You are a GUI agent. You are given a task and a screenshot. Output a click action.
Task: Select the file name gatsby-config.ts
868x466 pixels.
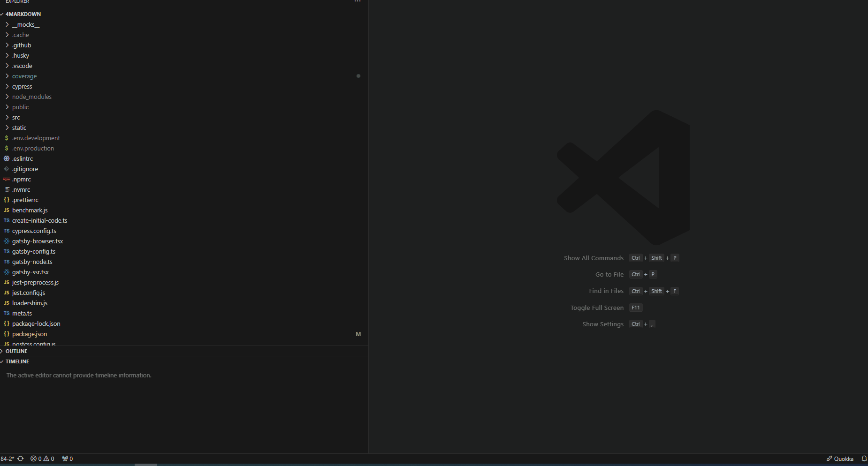34,251
